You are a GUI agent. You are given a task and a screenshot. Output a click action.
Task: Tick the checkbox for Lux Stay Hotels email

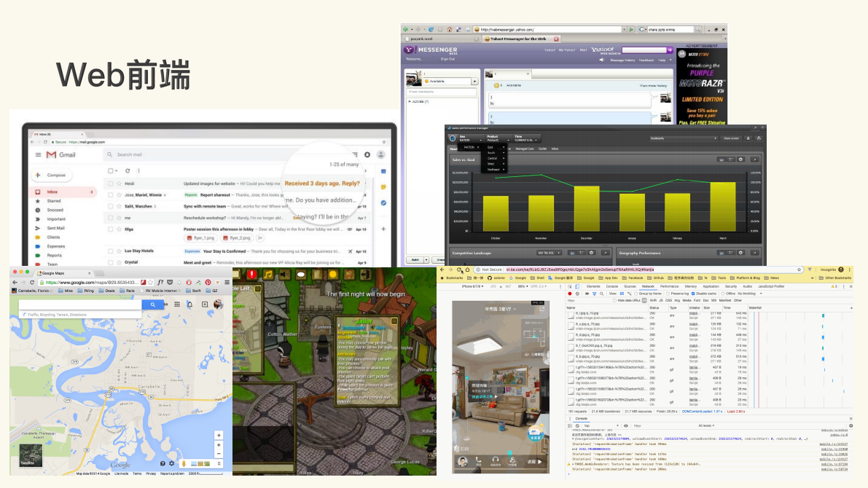(111, 251)
